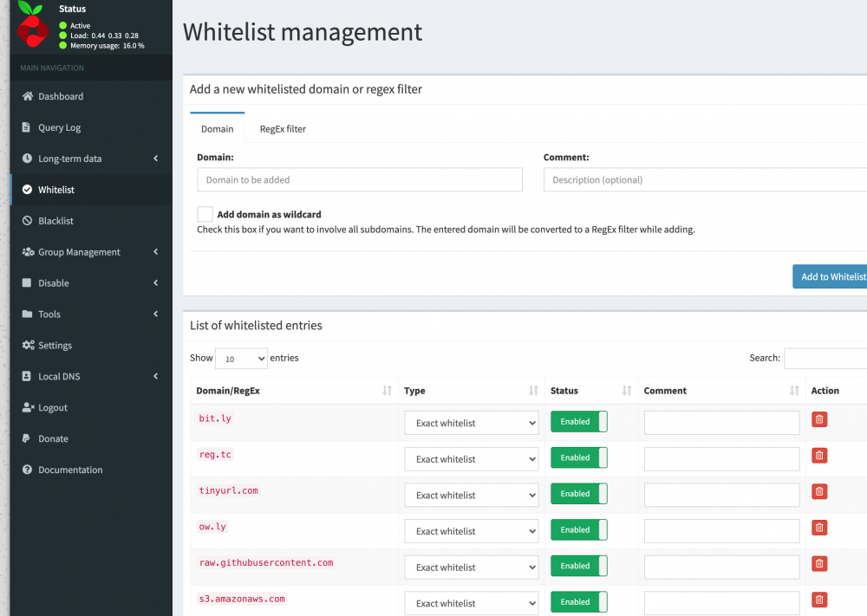Toggle Enabled status for s3.amazonaws.com

pyautogui.click(x=579, y=601)
